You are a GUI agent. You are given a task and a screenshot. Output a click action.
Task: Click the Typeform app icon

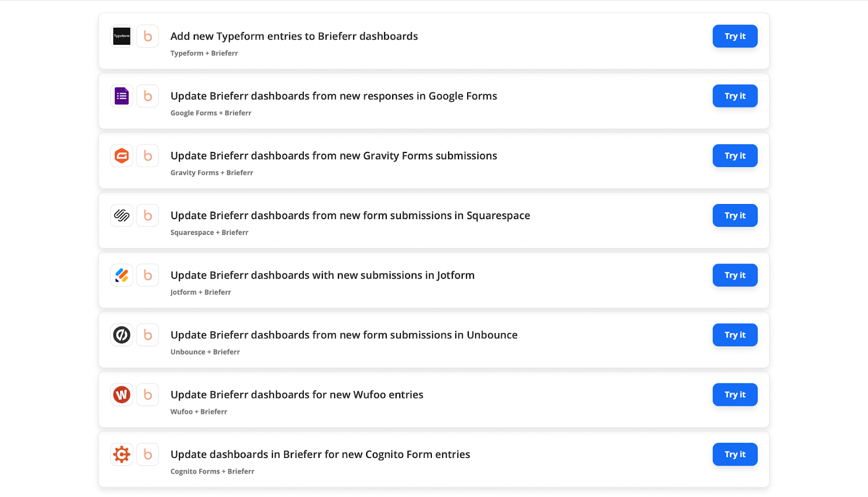(x=122, y=36)
